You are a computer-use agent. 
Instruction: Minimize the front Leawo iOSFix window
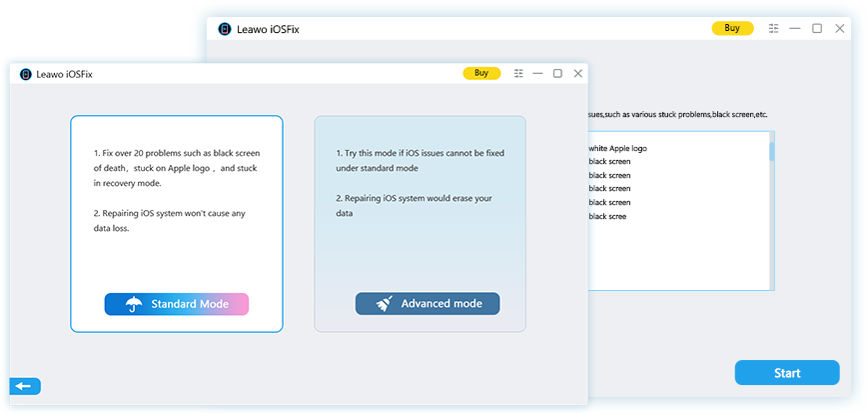pyautogui.click(x=537, y=73)
